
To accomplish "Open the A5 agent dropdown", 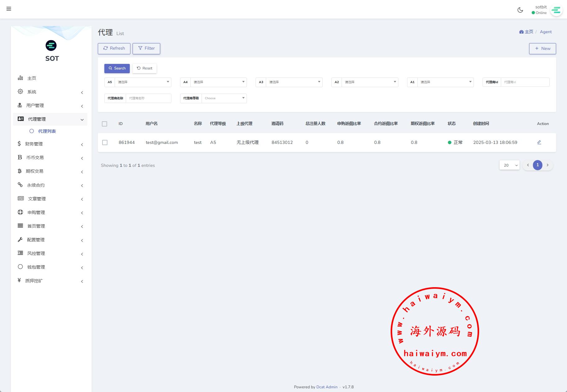I will (143, 82).
